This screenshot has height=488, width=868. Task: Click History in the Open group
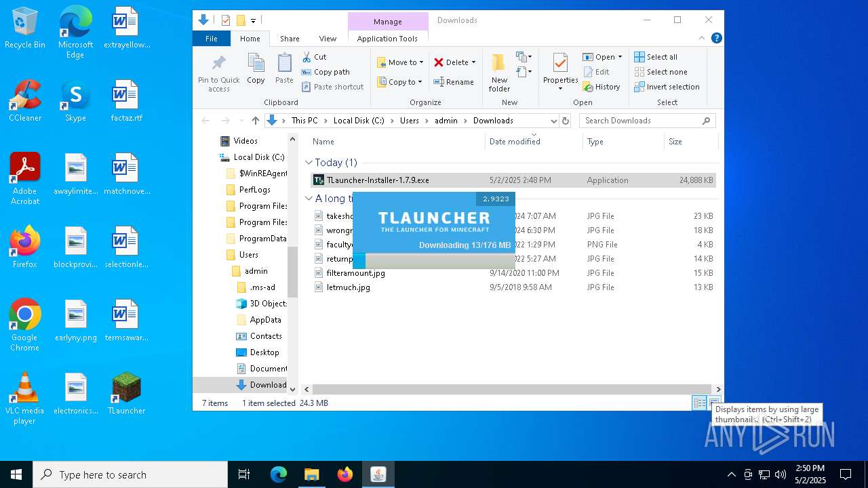(601, 87)
